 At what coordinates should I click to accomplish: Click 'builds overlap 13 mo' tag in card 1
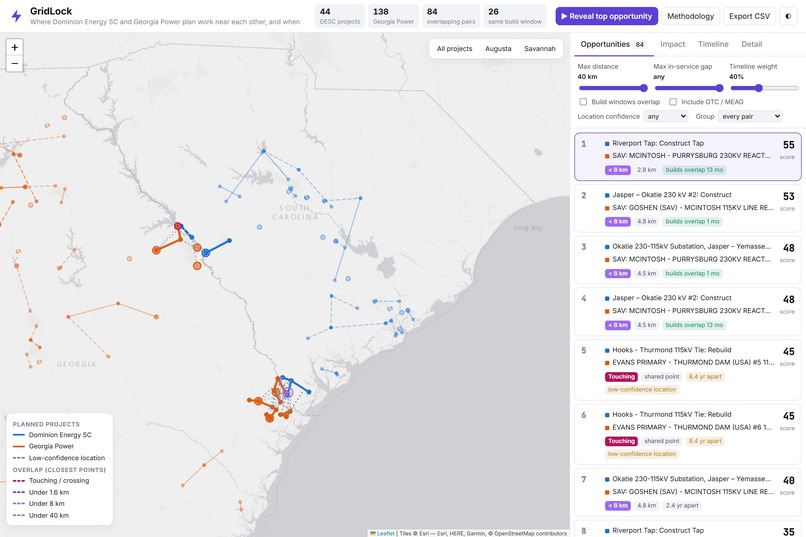(x=694, y=170)
